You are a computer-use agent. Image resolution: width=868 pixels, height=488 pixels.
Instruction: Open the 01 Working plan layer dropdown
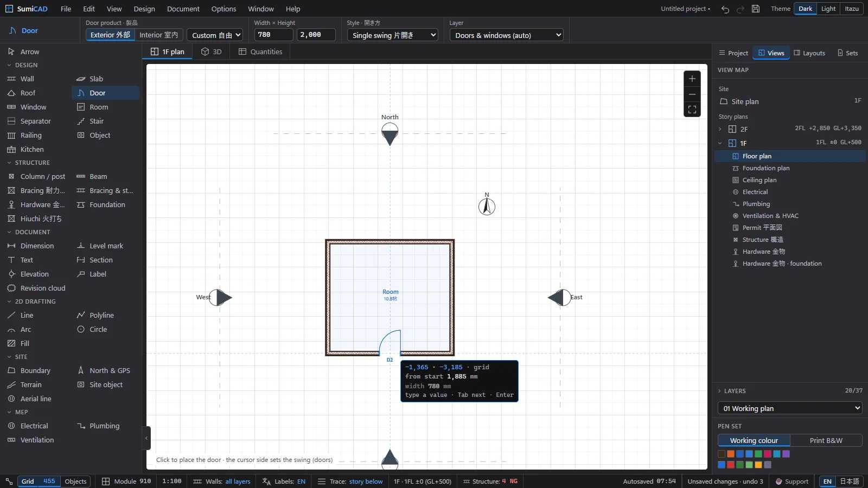(x=790, y=408)
